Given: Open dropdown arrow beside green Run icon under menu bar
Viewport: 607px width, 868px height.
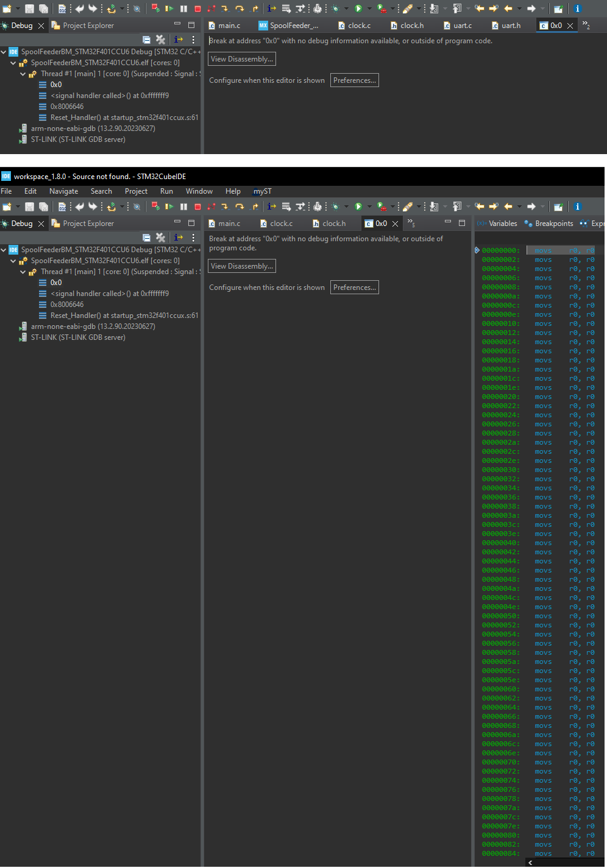Looking at the screenshot, I should (368, 207).
